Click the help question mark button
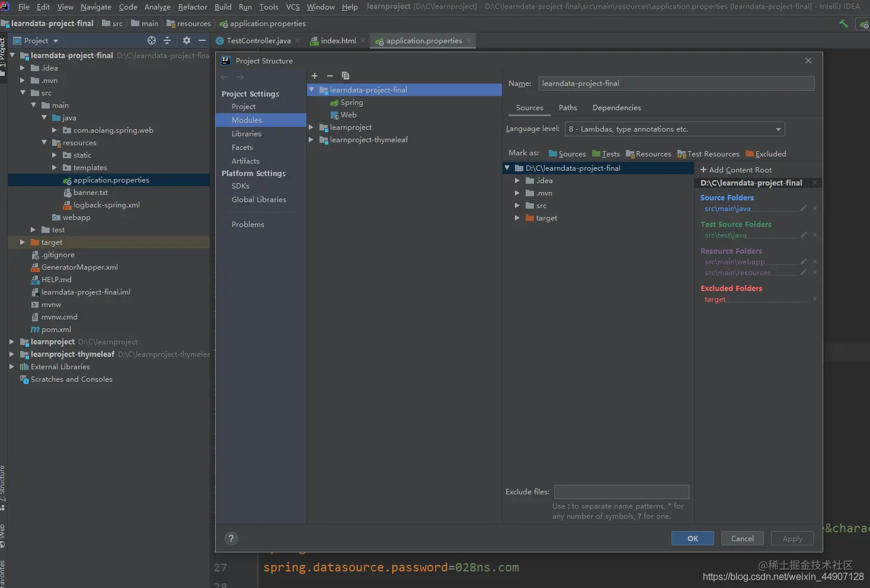 231,538
